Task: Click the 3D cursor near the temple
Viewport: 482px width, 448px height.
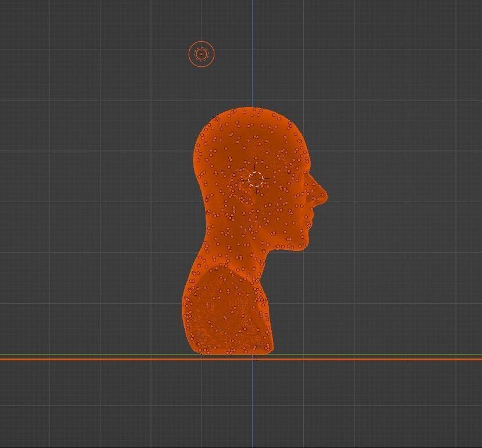Action: [256, 180]
